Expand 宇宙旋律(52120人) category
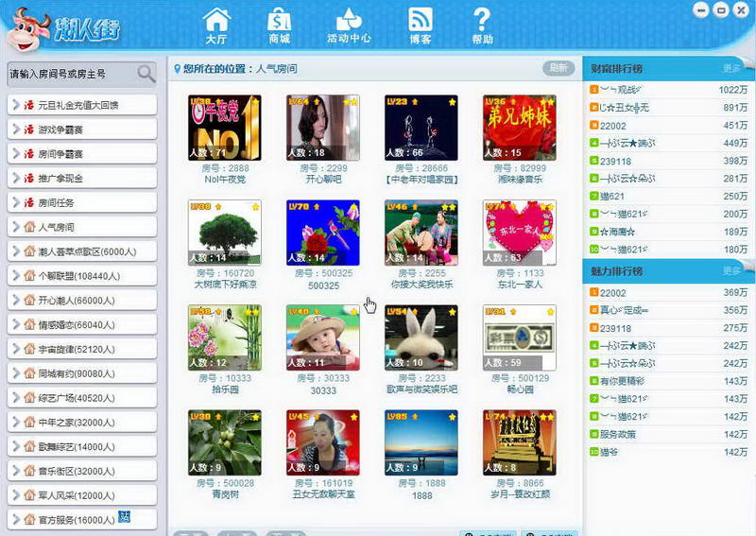 [x=82, y=349]
